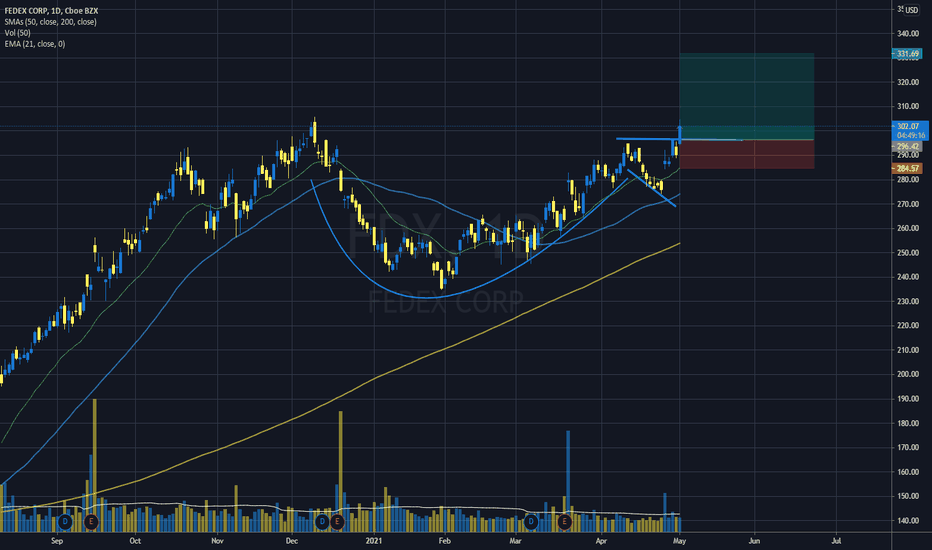
Task: Click the September earnings 'E' marker
Action: [90, 522]
